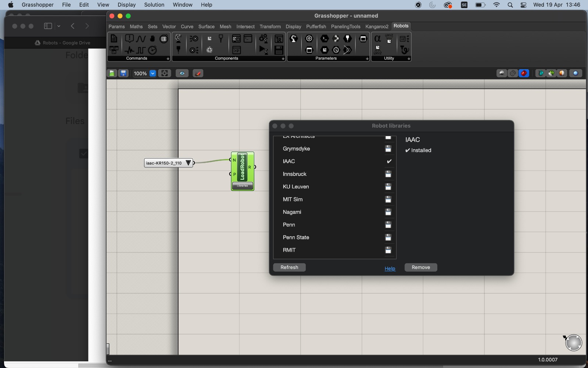The image size is (588, 368).
Task: Open sidebar options chevron in Google Drive window
Action: [59, 26]
